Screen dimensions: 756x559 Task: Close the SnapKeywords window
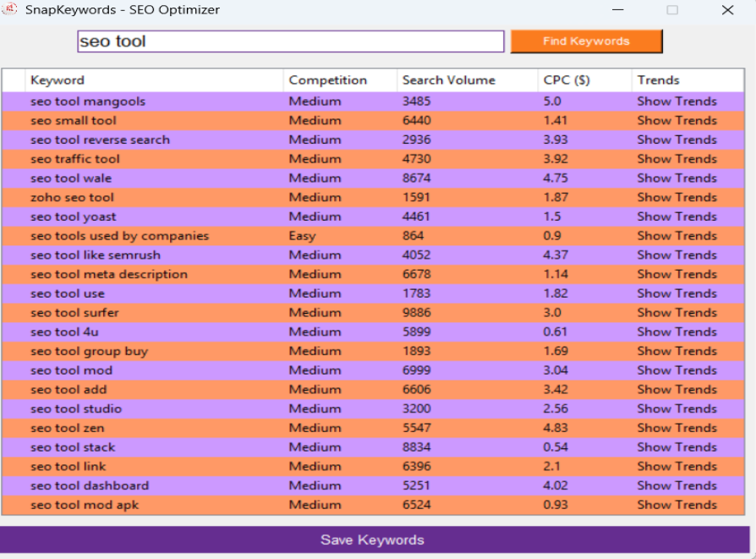(x=727, y=10)
